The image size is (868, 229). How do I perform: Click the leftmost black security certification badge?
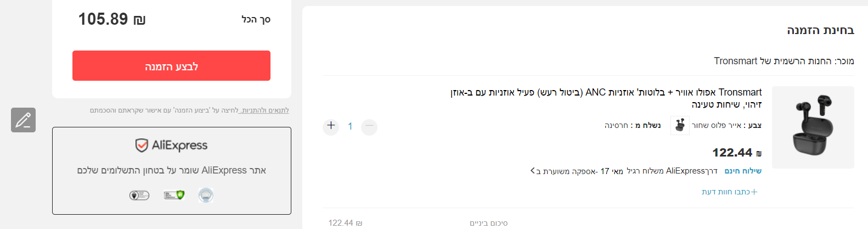(139, 195)
